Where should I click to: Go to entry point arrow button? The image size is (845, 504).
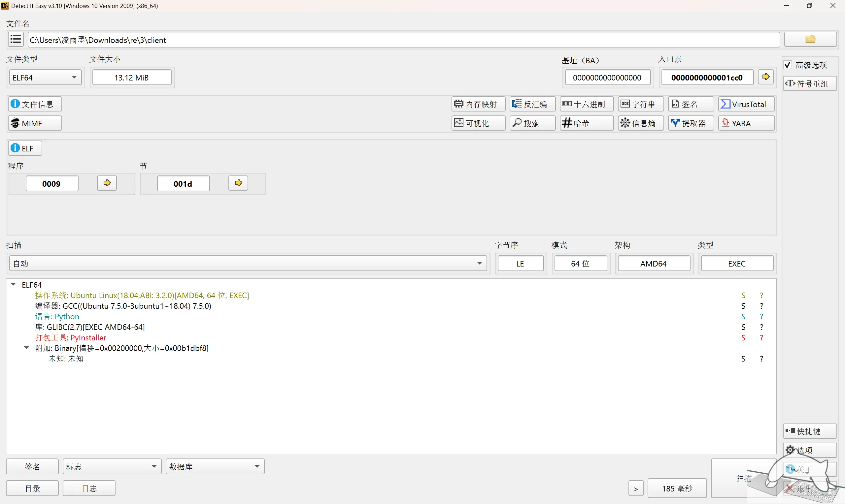(766, 77)
